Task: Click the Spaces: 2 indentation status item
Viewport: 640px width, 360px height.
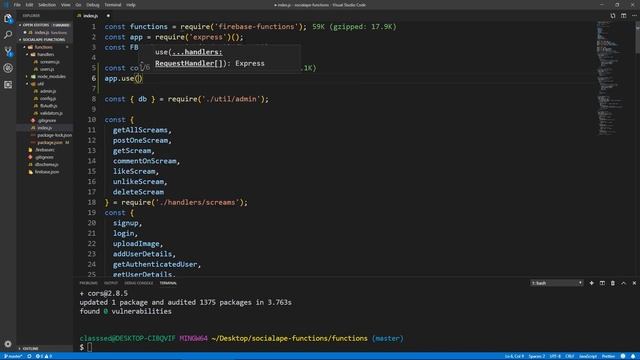Action: (x=537, y=356)
